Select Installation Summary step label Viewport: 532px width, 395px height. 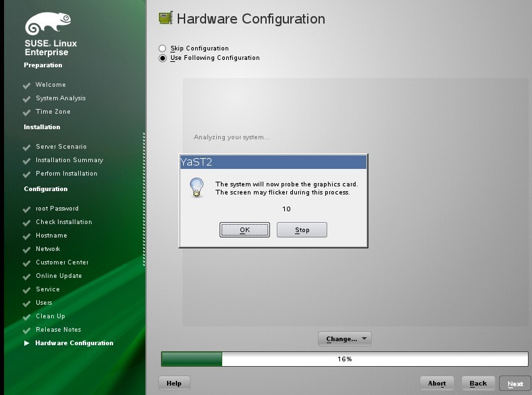coord(69,160)
